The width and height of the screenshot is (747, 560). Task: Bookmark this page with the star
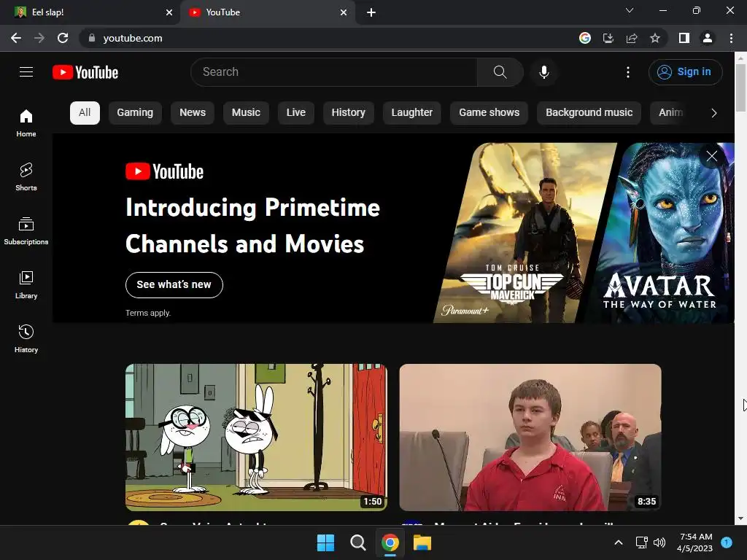[x=655, y=38]
